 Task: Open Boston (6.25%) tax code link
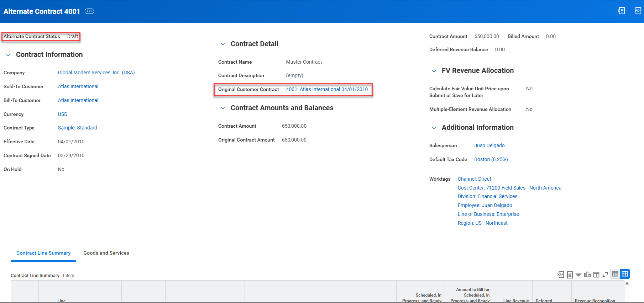(491, 159)
